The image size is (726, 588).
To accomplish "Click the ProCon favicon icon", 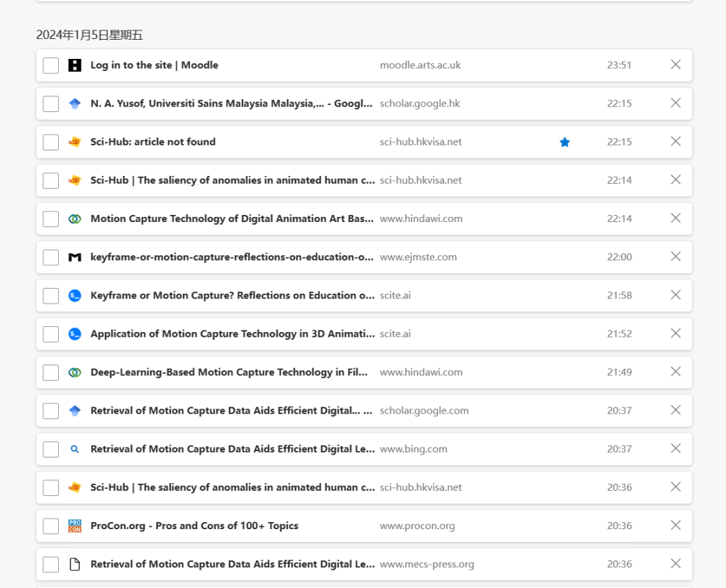I will tap(74, 526).
